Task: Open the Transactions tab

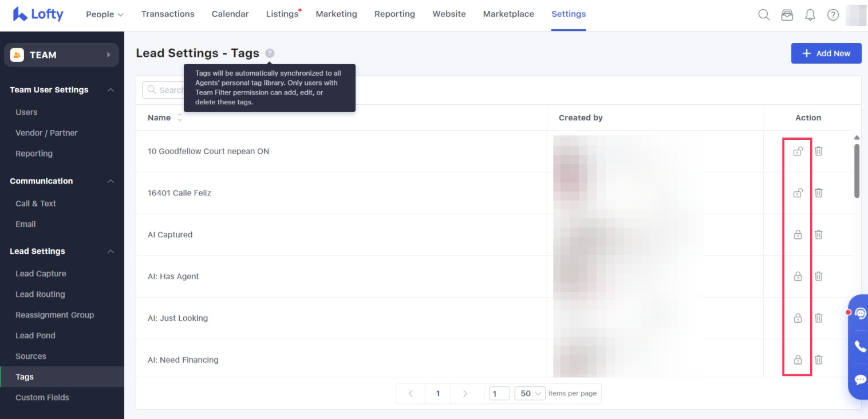Action: tap(168, 14)
